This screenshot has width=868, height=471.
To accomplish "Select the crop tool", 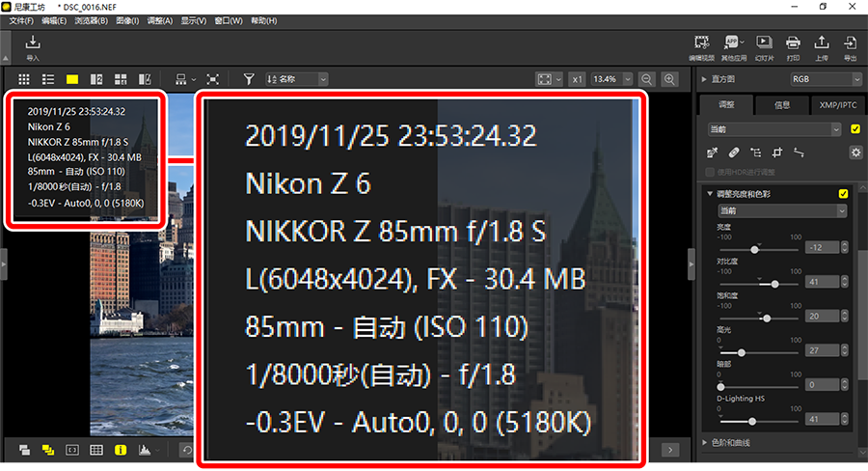I will [x=777, y=152].
